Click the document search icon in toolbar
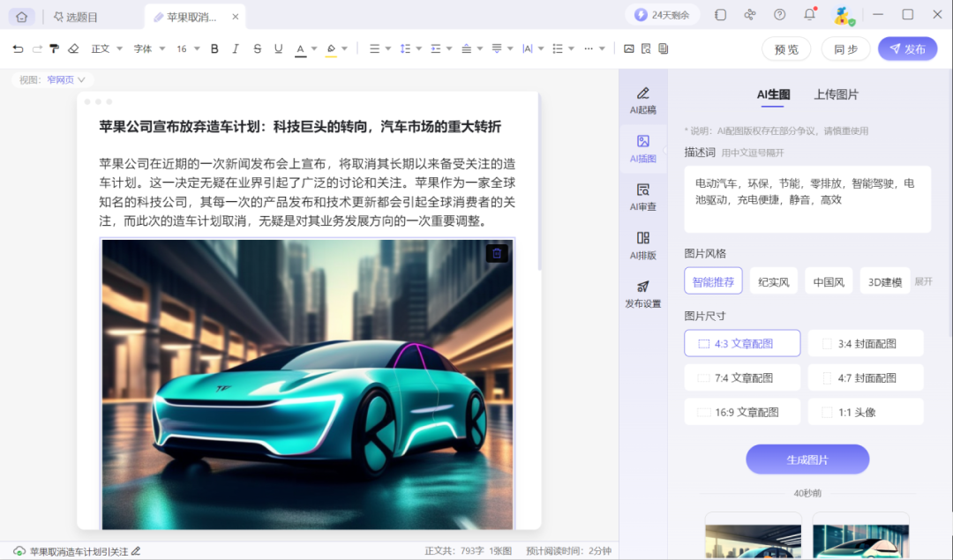The height and width of the screenshot is (560, 953). click(x=646, y=49)
